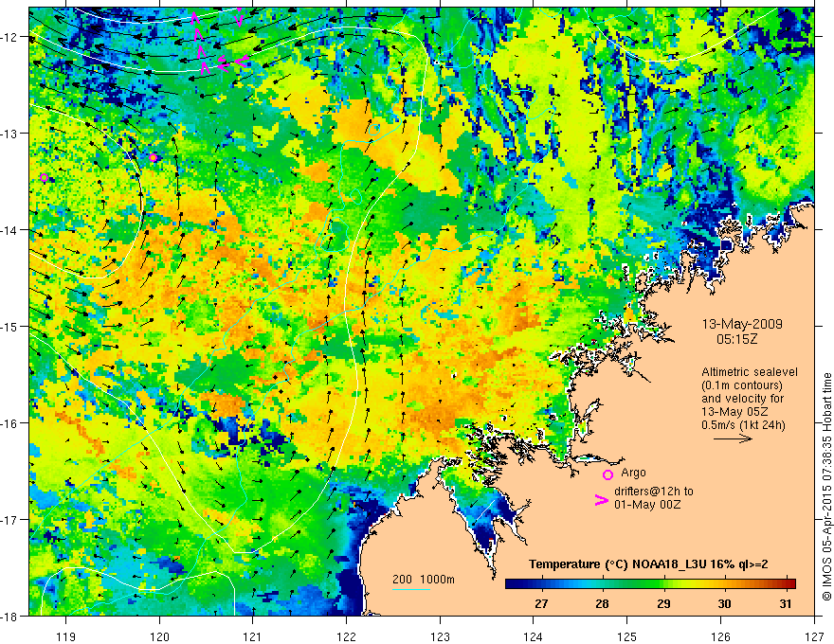The width and height of the screenshot is (834, 644).
Task: Click the temperature color bar at 31
Action: (x=786, y=584)
